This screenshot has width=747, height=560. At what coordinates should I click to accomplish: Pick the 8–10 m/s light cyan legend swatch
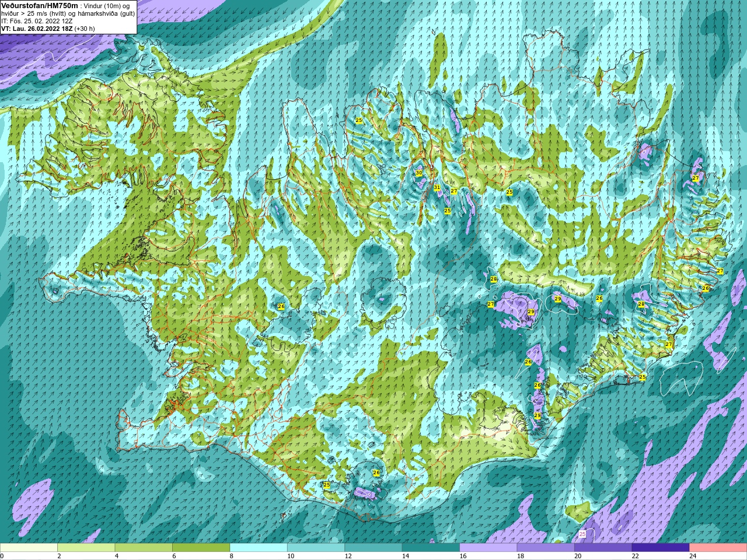tap(259, 548)
